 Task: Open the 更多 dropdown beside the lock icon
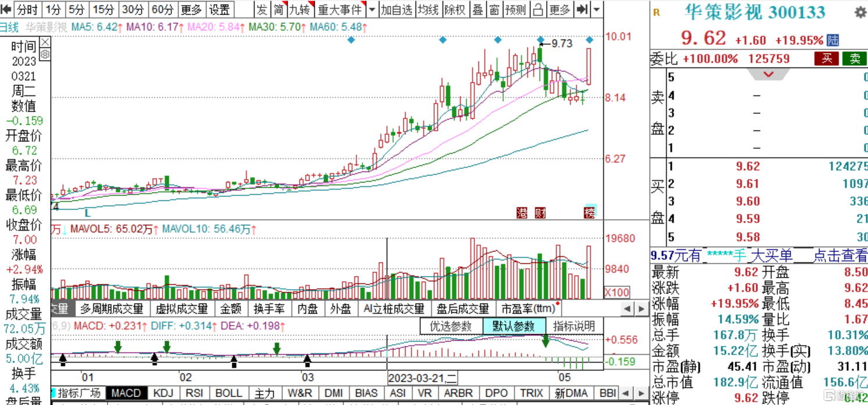[560, 9]
